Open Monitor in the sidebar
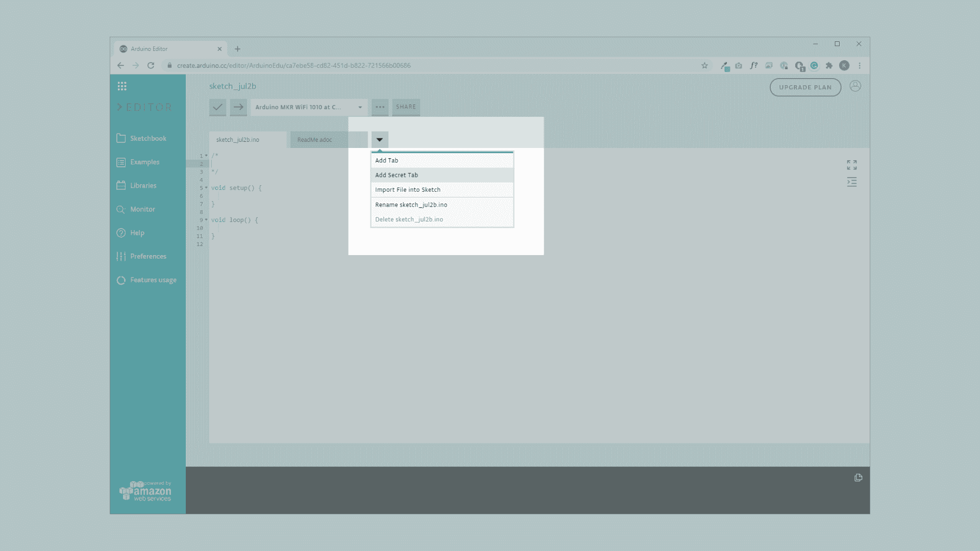Screen dimensions: 980x551 point(142,209)
